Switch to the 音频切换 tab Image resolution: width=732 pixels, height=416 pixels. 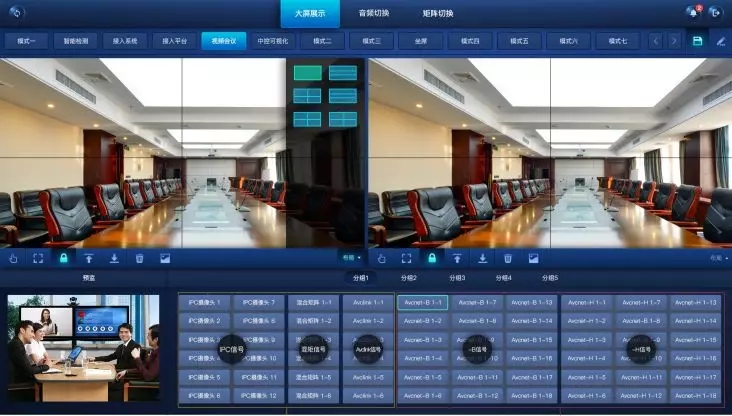point(374,13)
